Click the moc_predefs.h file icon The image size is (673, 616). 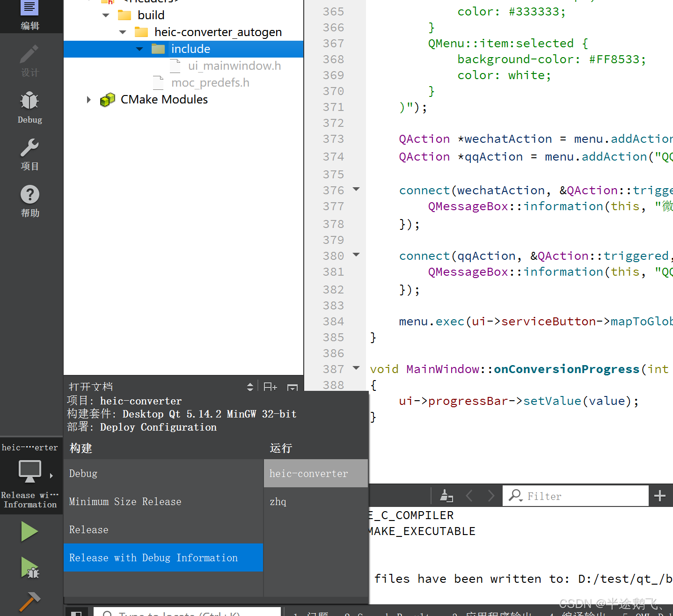(159, 82)
